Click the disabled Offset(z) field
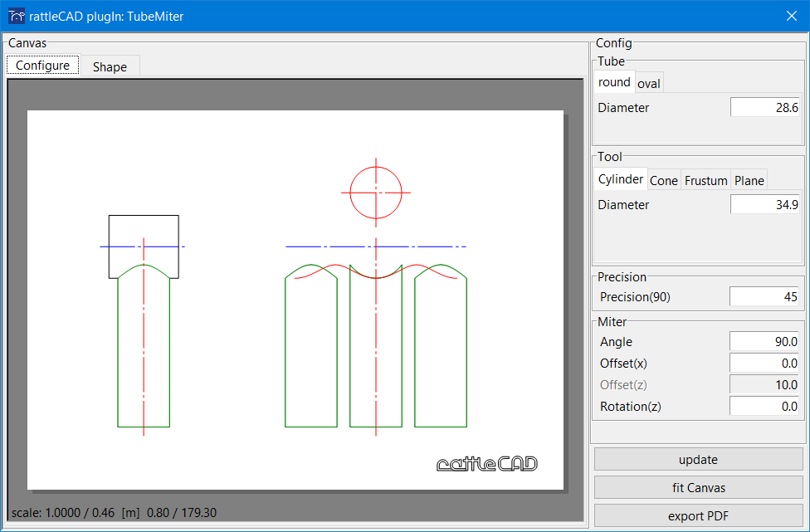 pyautogui.click(x=764, y=385)
